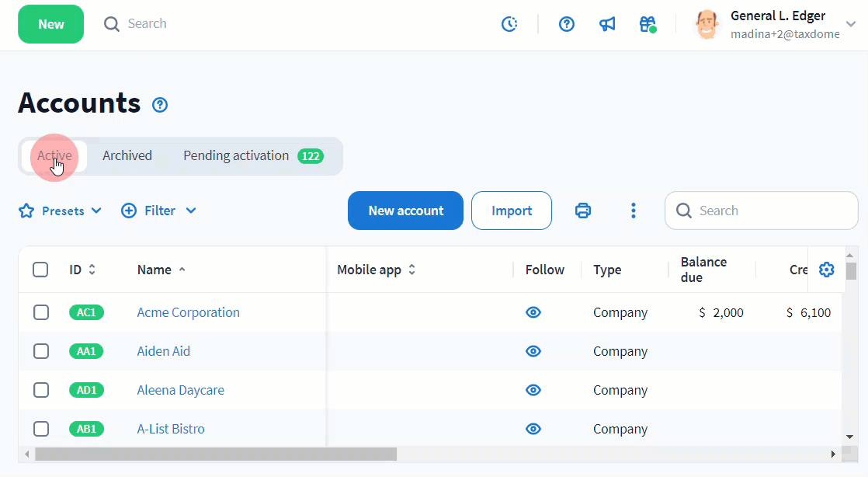Click the accounts table search field
Screen dimensions: 868x477
(x=761, y=211)
